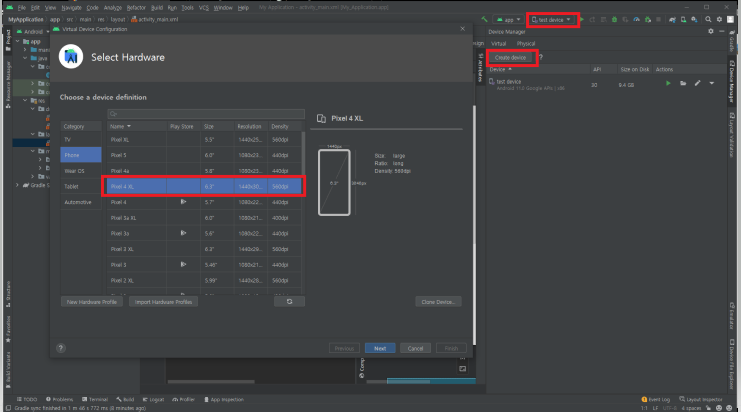This screenshot has width=741, height=412.
Task: Click the Play Store icon in Pixel 3a row
Action: pos(183,233)
